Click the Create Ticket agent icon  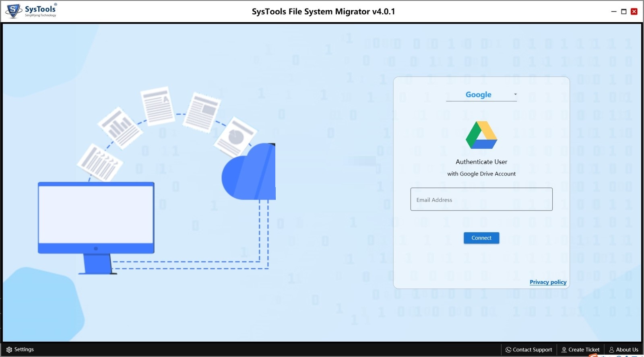click(564, 350)
